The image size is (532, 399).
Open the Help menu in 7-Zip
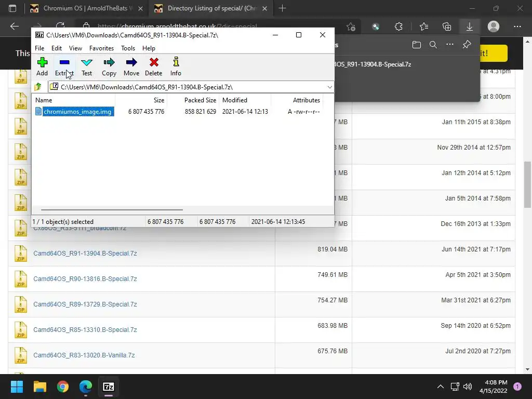pyautogui.click(x=149, y=48)
